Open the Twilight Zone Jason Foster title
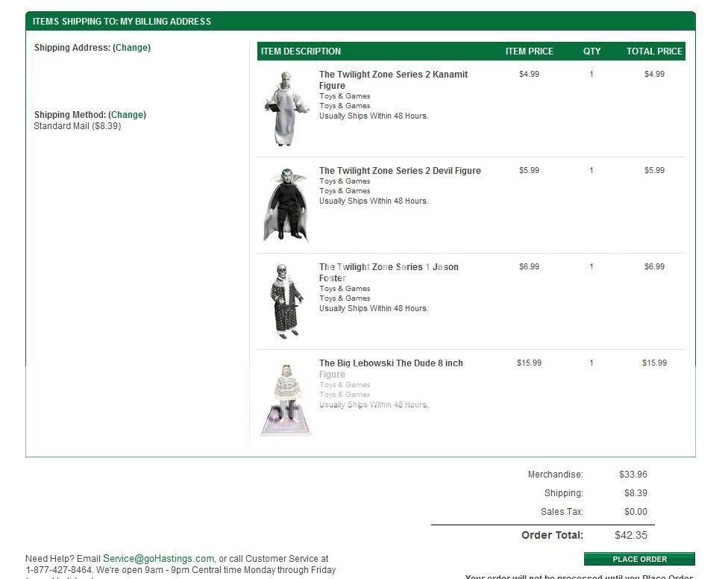The image size is (728, 579). [389, 272]
